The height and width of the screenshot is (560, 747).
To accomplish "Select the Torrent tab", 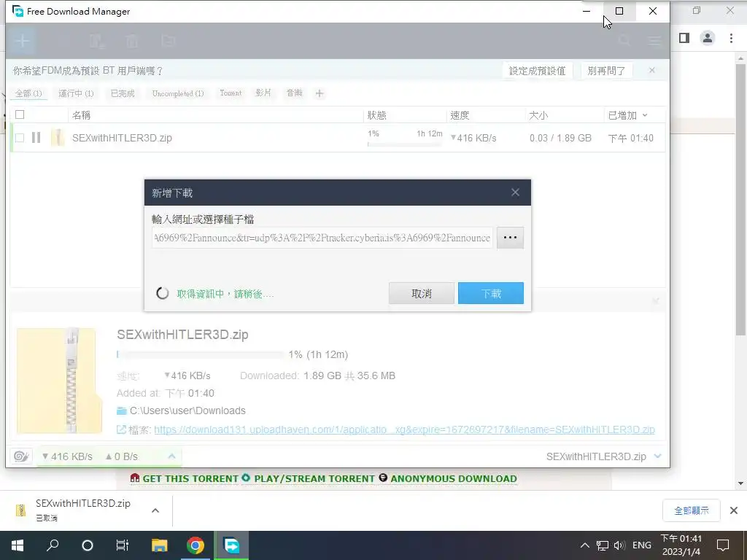I will 231,93.
